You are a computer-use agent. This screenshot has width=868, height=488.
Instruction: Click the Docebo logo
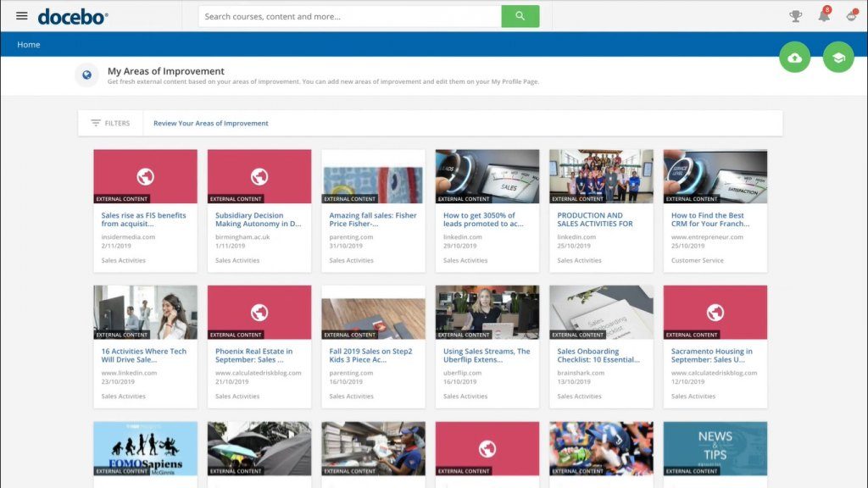(73, 16)
